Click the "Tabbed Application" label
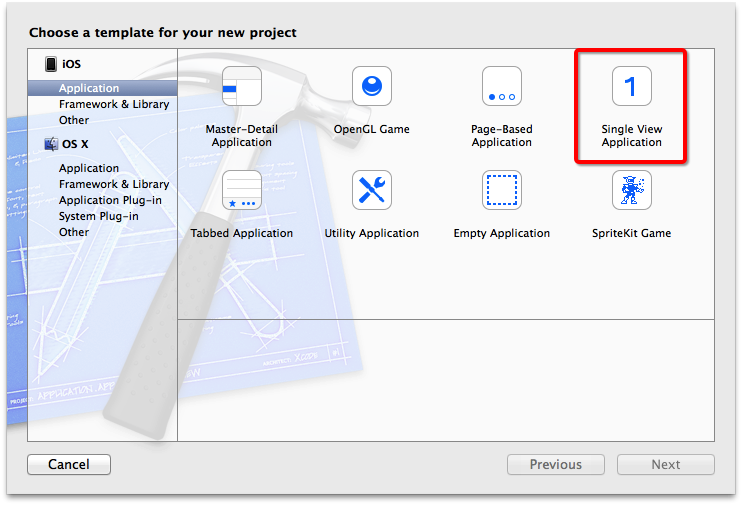742x505 pixels. click(x=242, y=233)
